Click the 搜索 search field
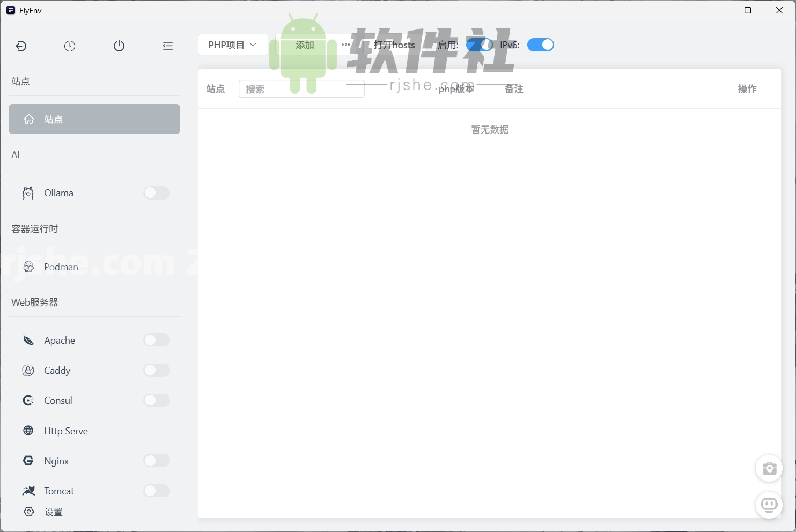The height and width of the screenshot is (532, 796). 301,88
